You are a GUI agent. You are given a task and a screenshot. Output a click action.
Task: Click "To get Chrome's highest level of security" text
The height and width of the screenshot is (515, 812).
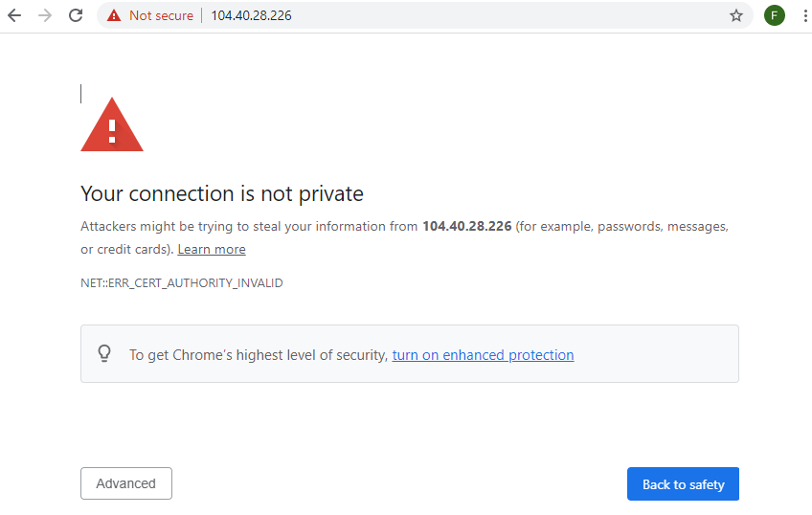pyautogui.click(x=259, y=355)
